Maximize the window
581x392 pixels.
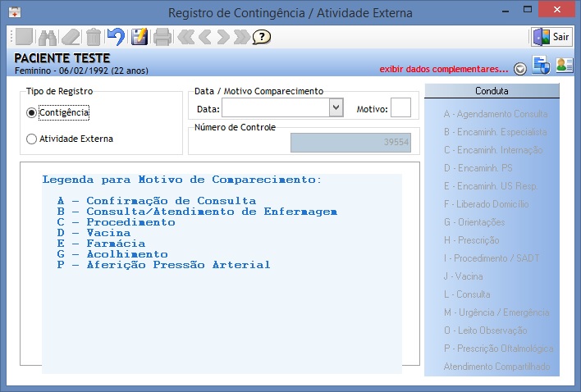[528, 10]
